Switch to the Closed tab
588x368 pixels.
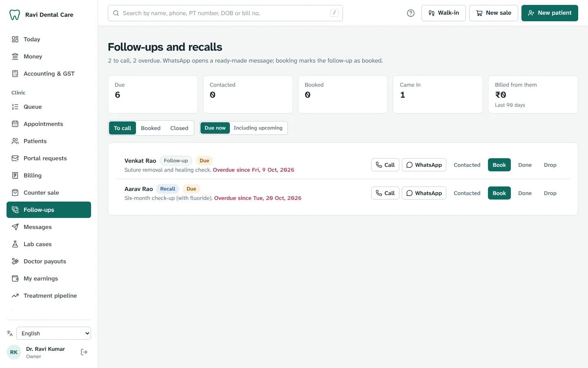click(179, 128)
